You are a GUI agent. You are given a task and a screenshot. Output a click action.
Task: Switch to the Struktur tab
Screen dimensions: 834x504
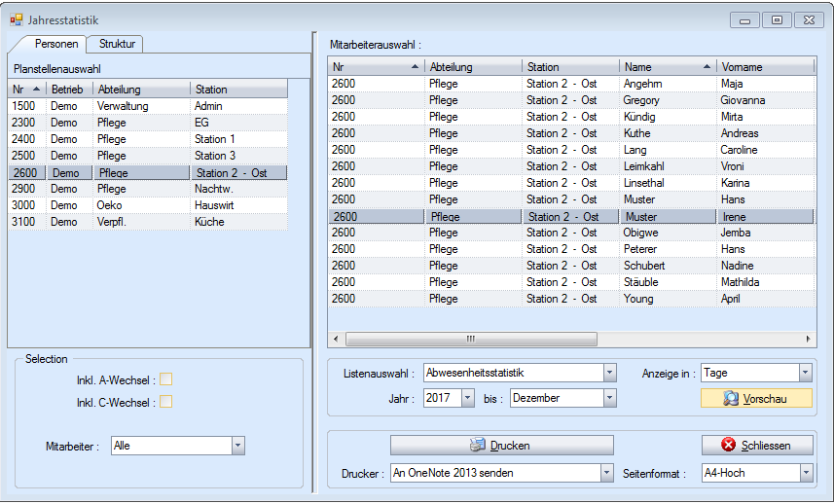coord(116,44)
